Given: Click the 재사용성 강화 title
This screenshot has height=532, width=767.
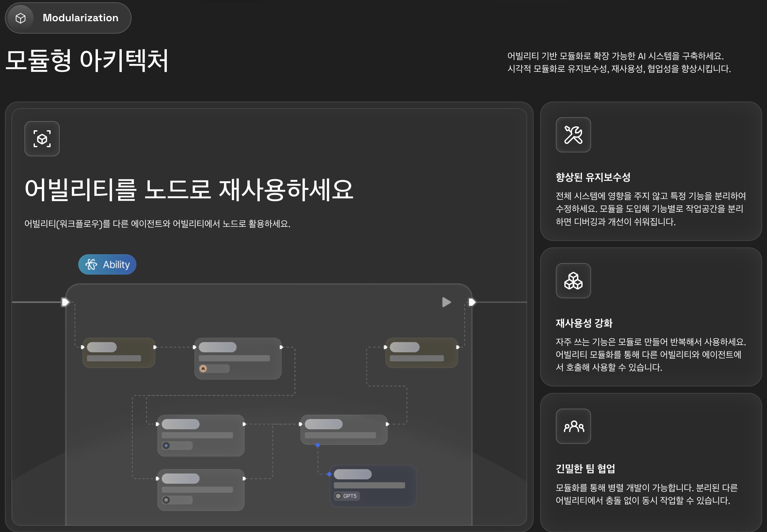Looking at the screenshot, I should 584,323.
